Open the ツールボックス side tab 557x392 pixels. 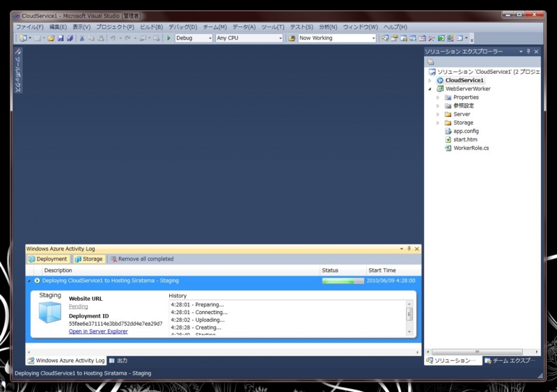pos(18,70)
